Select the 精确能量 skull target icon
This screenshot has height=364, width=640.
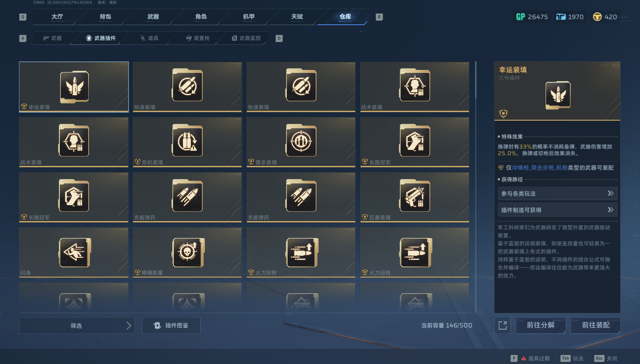click(188, 252)
